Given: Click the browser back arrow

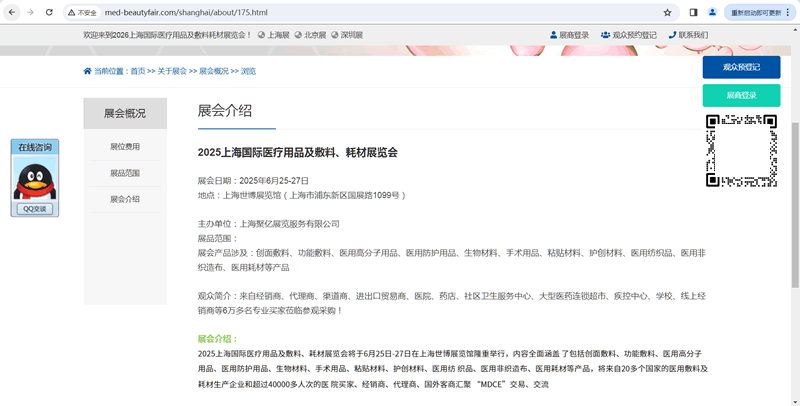Looking at the screenshot, I should (10, 12).
